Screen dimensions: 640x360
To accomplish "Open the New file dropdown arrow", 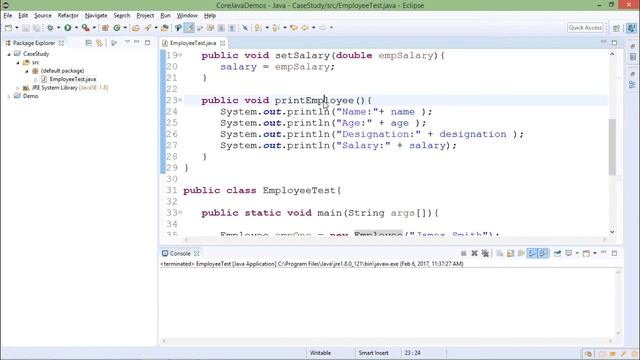I will pyautogui.click(x=17, y=28).
